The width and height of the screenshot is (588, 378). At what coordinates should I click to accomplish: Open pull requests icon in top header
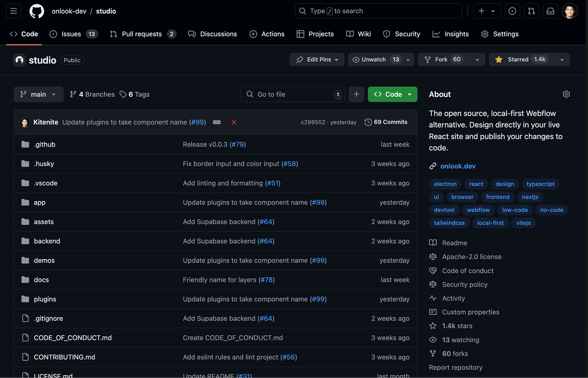tap(531, 11)
